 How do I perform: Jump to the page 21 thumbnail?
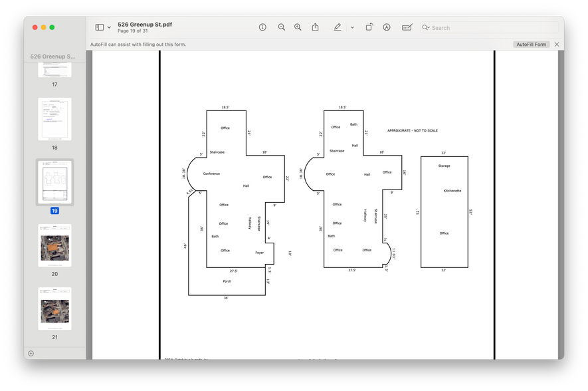pos(54,309)
